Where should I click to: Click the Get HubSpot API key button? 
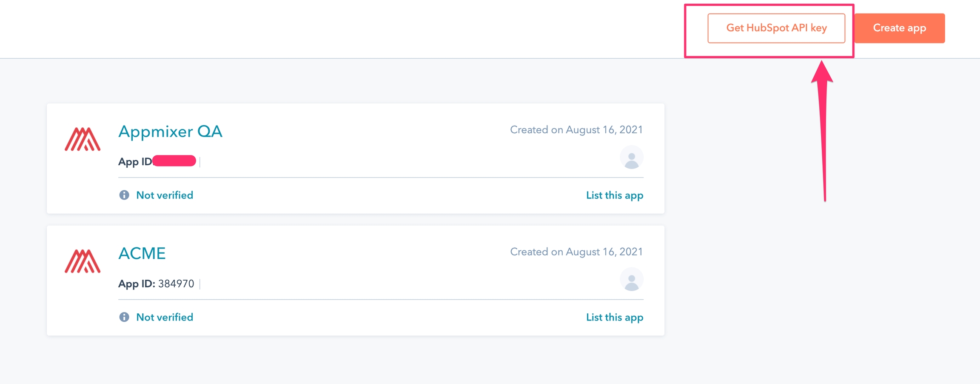point(776,28)
